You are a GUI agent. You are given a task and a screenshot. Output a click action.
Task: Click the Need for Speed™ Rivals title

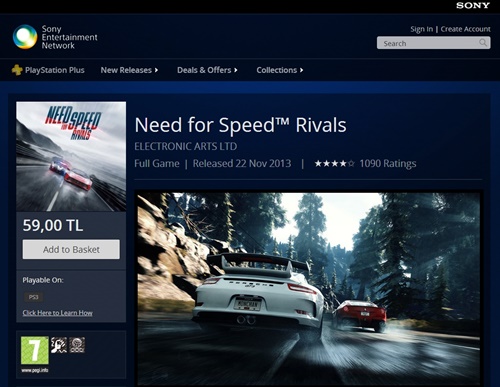[x=240, y=125]
